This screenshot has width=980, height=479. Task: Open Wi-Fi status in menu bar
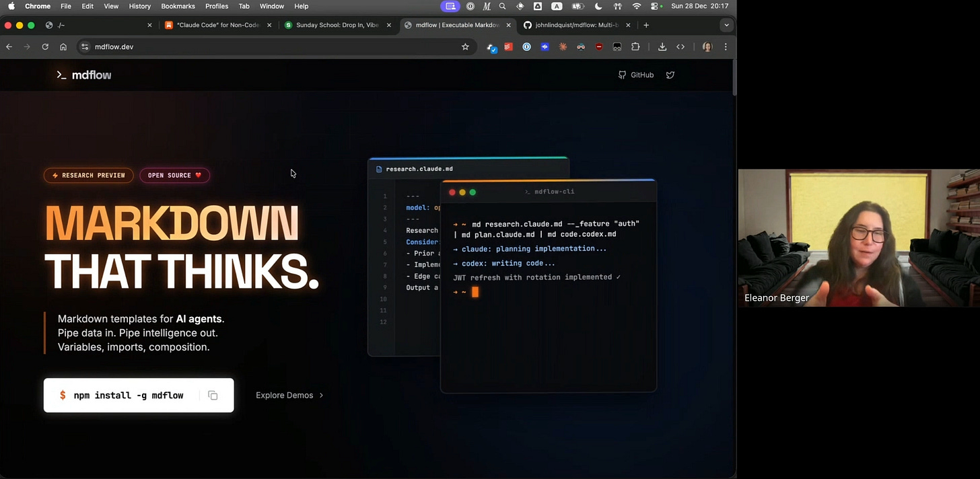(636, 6)
